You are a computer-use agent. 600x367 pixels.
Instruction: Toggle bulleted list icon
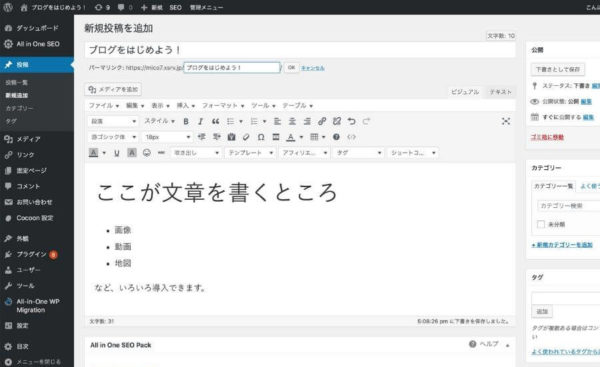click(230, 121)
